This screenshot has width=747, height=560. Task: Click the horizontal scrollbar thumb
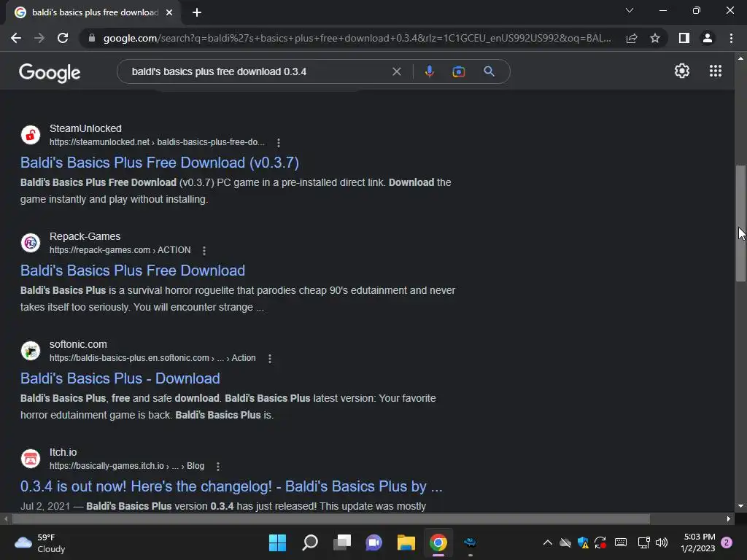(x=330, y=518)
